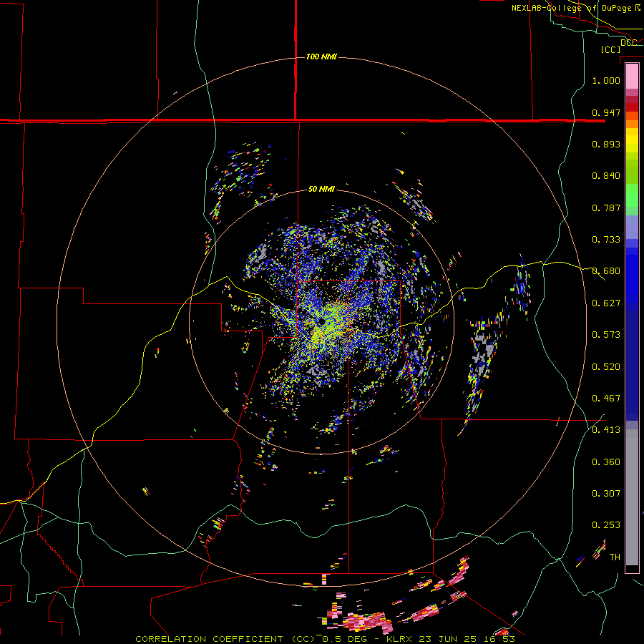This screenshot has height=644, width=644.
Task: Select the 0.253 scale value
Action: tap(606, 525)
